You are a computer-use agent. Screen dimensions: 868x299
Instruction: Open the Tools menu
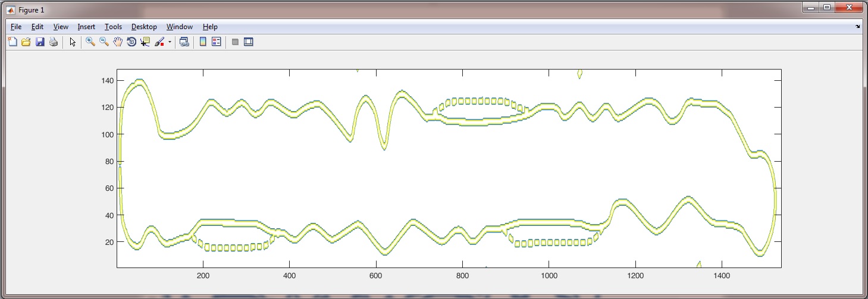click(x=113, y=27)
